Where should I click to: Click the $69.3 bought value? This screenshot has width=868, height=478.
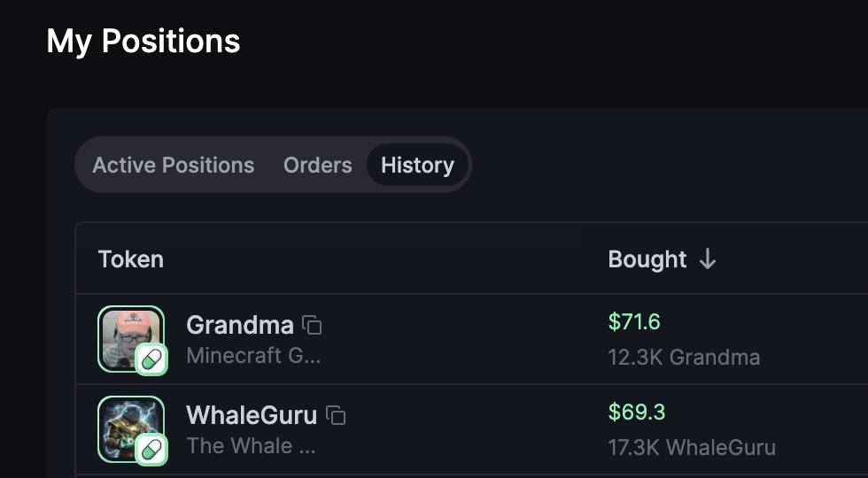pyautogui.click(x=636, y=412)
